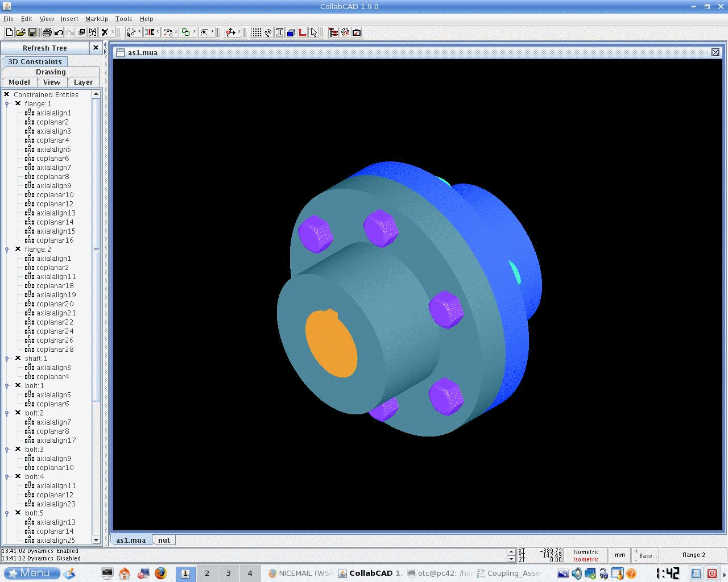
Task: Select coplanar28 under flange:2
Action: 55,350
